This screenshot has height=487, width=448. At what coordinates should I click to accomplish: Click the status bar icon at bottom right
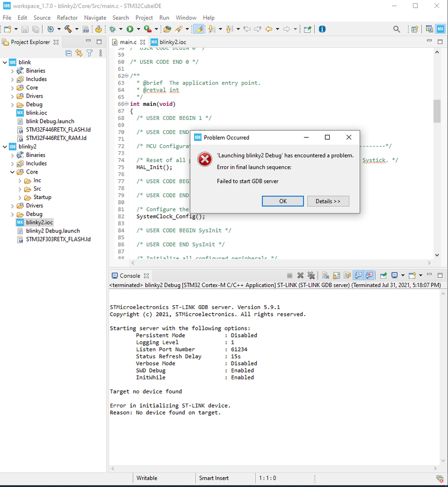point(440,478)
